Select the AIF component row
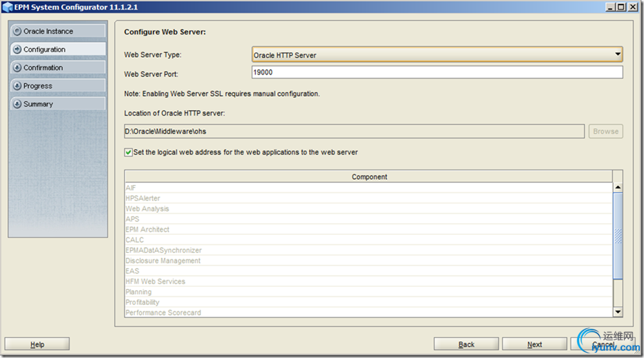This screenshot has height=358, width=644. (368, 188)
